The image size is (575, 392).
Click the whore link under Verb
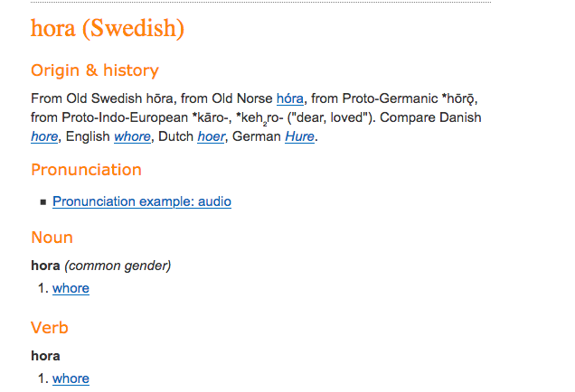pyautogui.click(x=71, y=378)
